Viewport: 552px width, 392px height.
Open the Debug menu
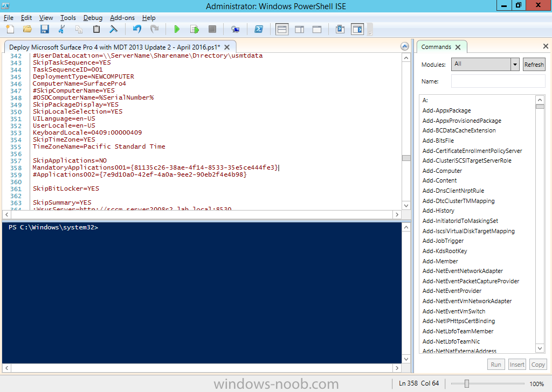pyautogui.click(x=93, y=18)
